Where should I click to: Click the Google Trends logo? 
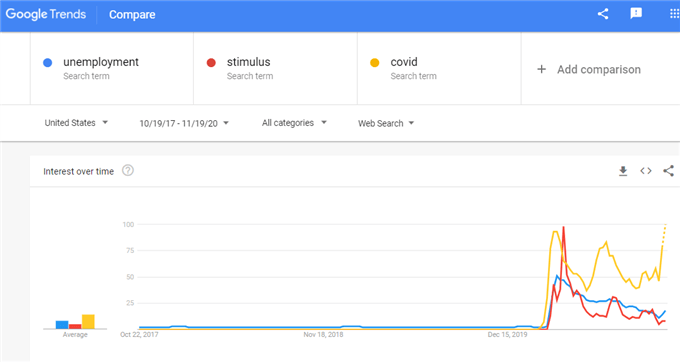click(x=46, y=14)
